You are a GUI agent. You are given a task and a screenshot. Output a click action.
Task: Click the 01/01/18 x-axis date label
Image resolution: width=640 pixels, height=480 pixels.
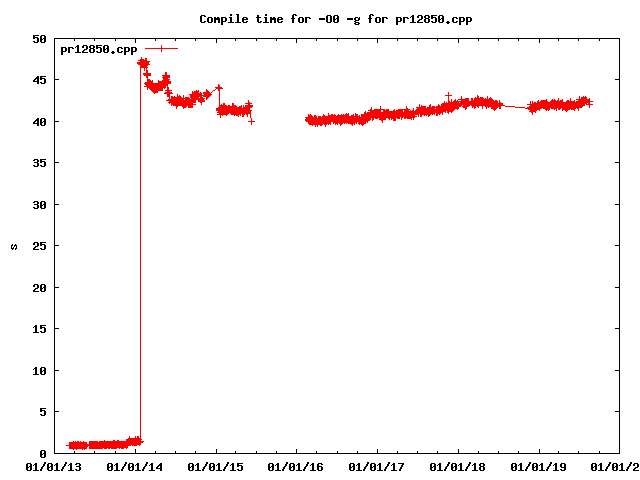[x=459, y=465]
